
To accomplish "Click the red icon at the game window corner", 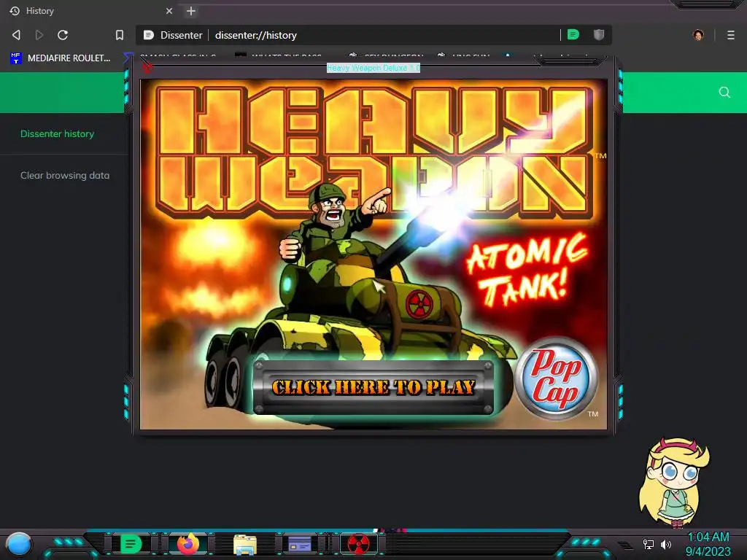I will tap(147, 67).
